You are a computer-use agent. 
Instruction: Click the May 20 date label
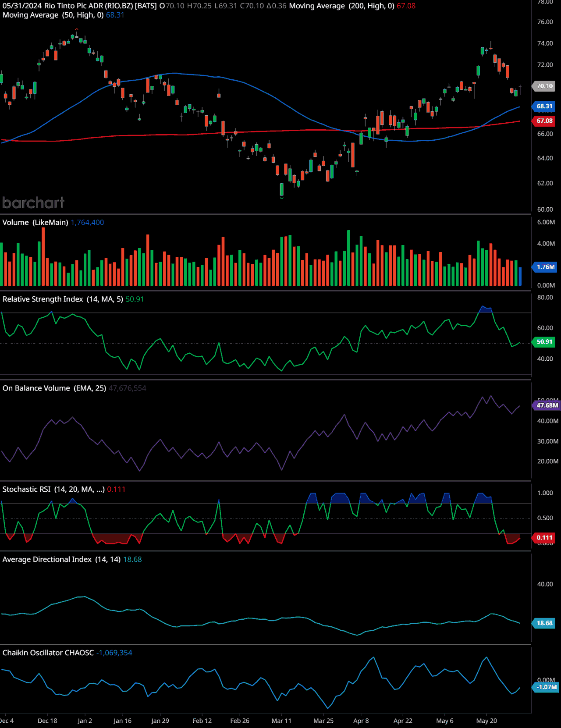pyautogui.click(x=486, y=721)
